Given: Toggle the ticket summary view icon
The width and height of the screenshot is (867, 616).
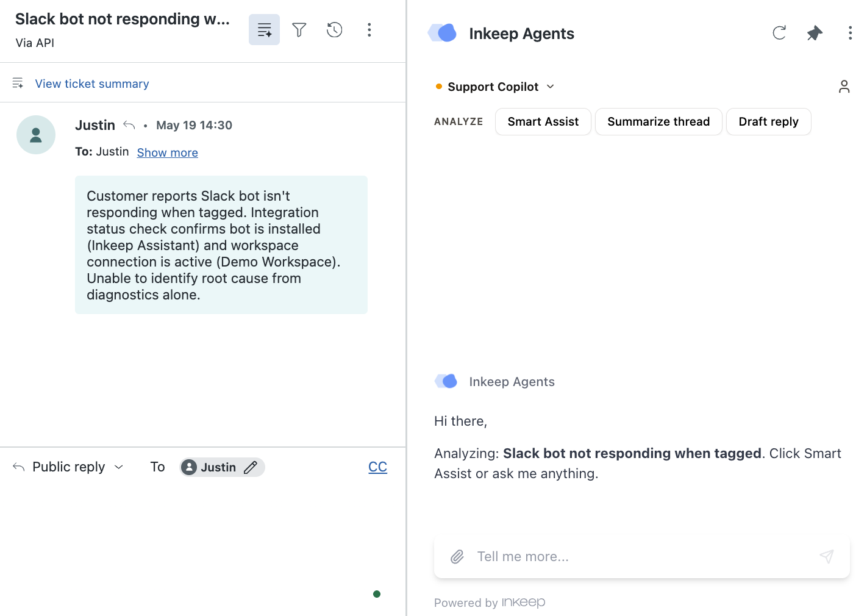Looking at the screenshot, I should (264, 30).
